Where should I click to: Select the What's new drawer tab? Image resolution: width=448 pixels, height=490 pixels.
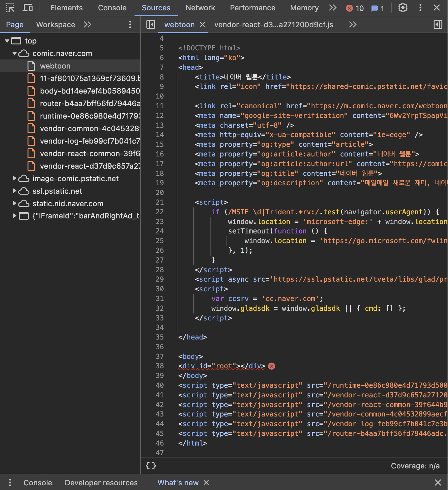click(x=178, y=482)
